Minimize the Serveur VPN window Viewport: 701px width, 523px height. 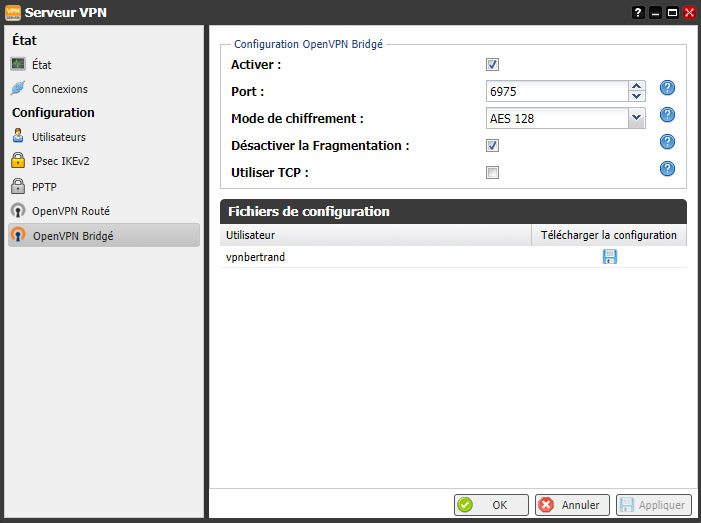coord(655,13)
